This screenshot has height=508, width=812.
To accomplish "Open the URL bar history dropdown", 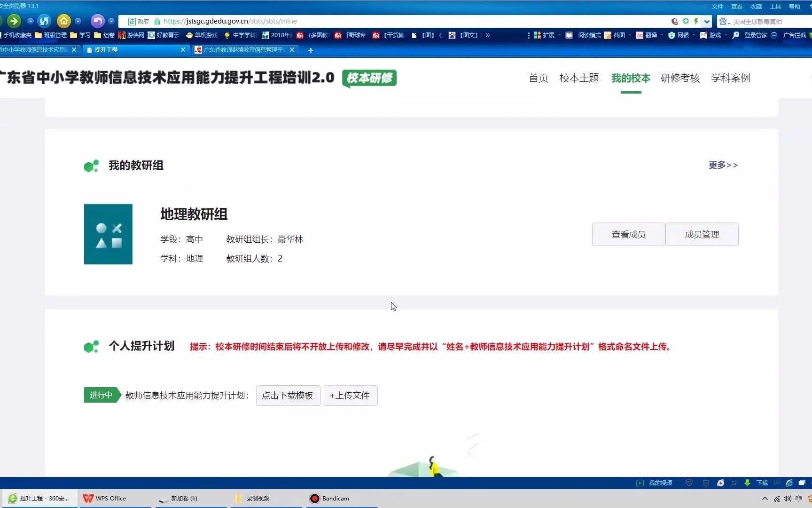I will coord(707,21).
